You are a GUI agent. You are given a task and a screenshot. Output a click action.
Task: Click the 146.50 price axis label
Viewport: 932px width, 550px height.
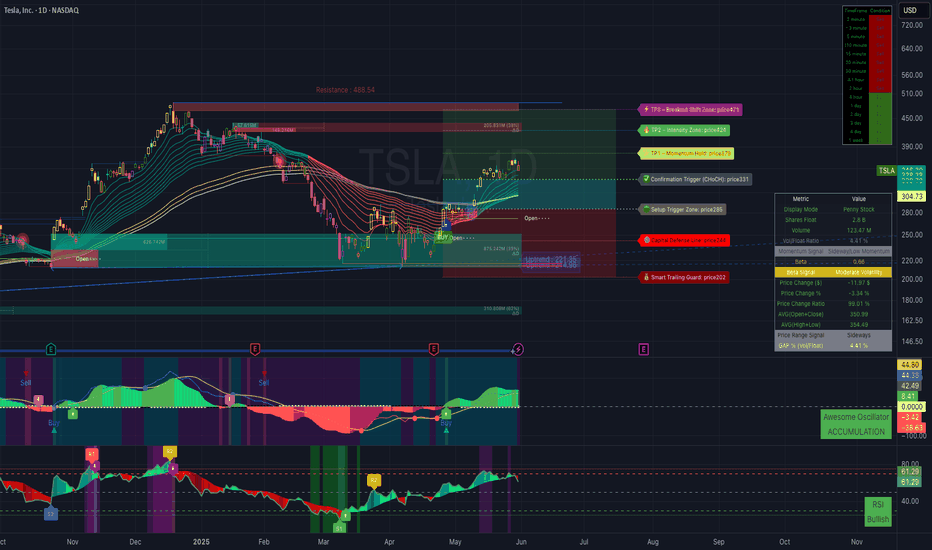pyautogui.click(x=911, y=341)
